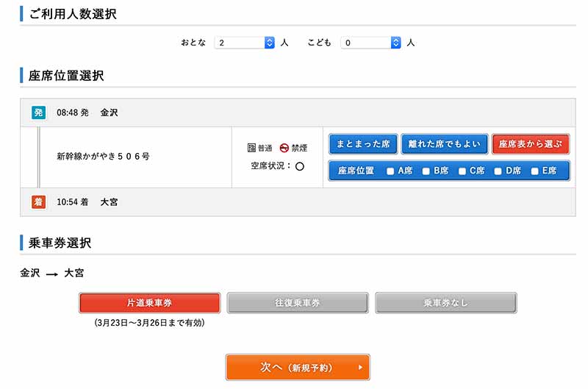588x389 pixels.
Task: Click the 禁煙 no-smoking icon
Action: click(x=284, y=148)
